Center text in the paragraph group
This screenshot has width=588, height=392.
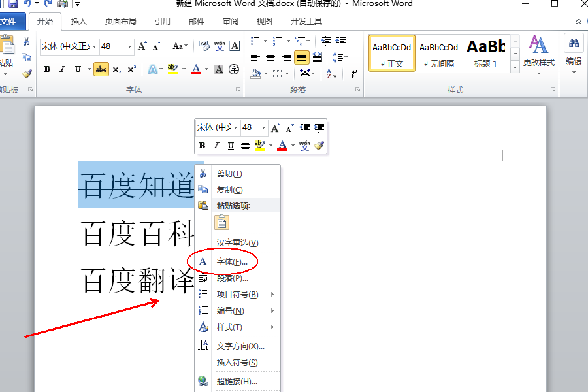[270, 57]
